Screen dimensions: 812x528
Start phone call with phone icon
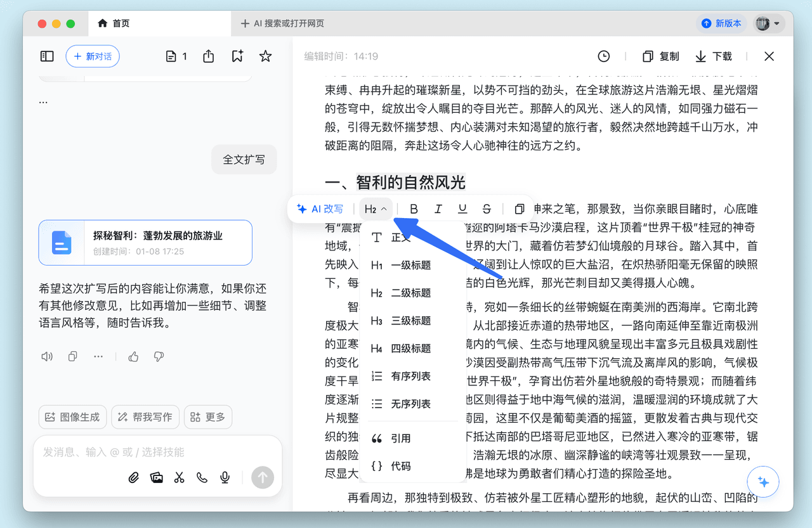pos(202,478)
